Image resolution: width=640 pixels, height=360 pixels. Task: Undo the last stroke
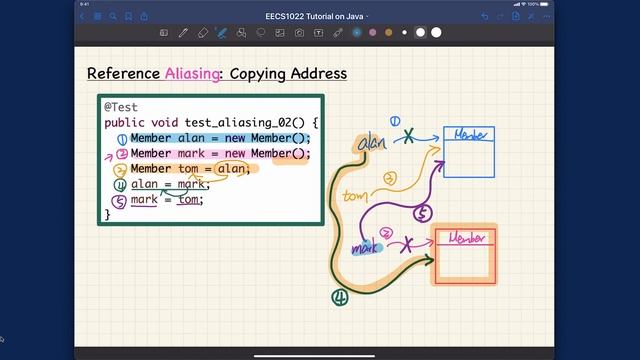(x=484, y=16)
